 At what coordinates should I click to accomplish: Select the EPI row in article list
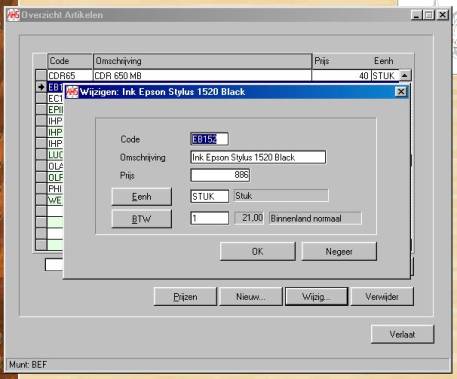tap(55, 110)
